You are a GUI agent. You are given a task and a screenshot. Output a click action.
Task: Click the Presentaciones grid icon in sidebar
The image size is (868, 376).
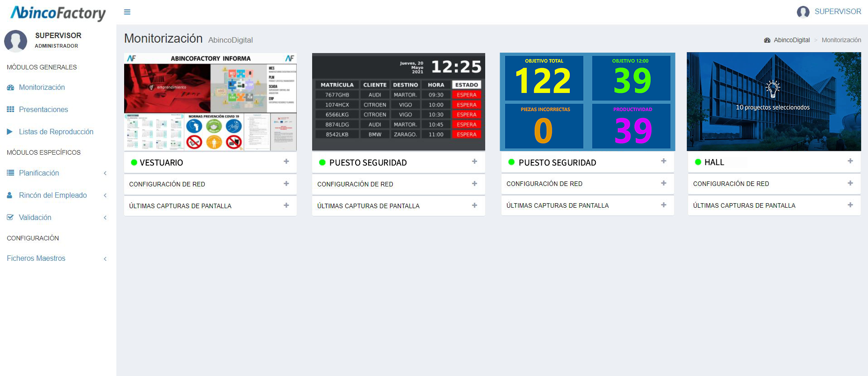pyautogui.click(x=10, y=109)
